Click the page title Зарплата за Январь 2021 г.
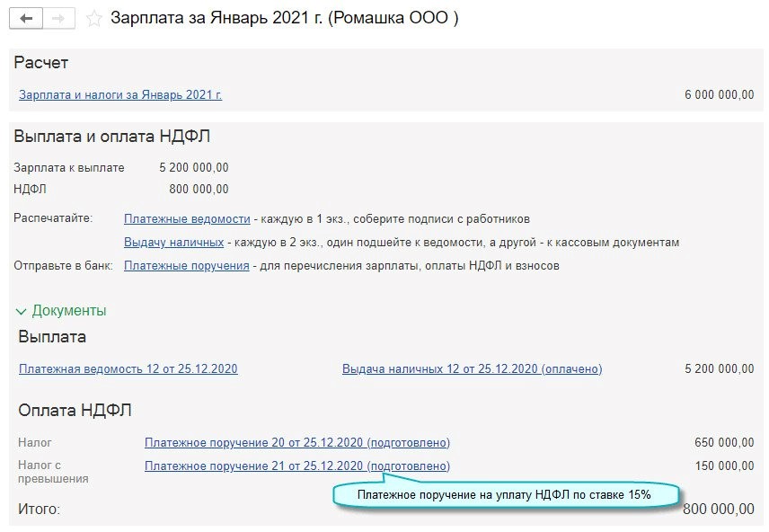This screenshot has height=532, width=769. pos(285,18)
